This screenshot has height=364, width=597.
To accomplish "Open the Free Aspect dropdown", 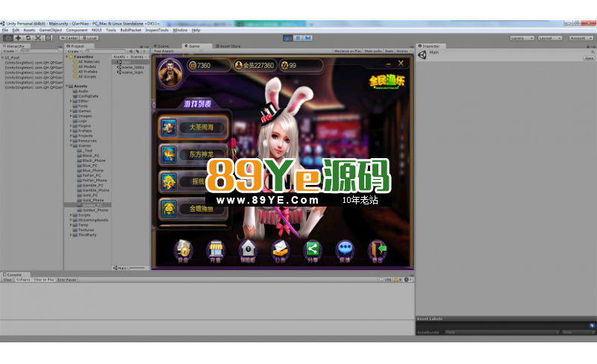I will (177, 51).
